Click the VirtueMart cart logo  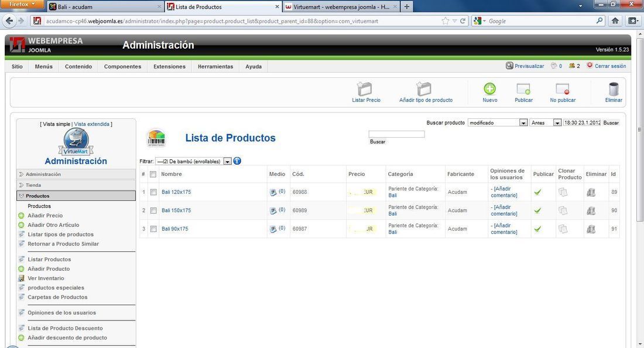coord(76,142)
